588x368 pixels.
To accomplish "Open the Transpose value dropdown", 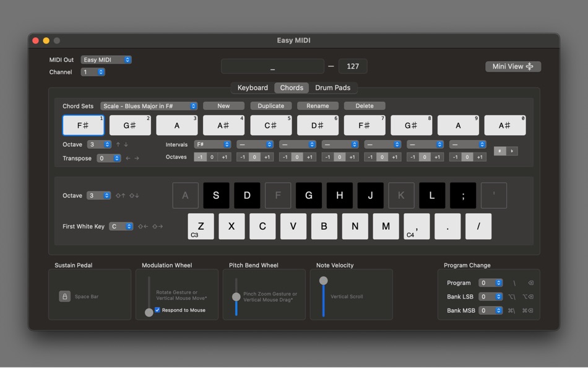I will (109, 159).
